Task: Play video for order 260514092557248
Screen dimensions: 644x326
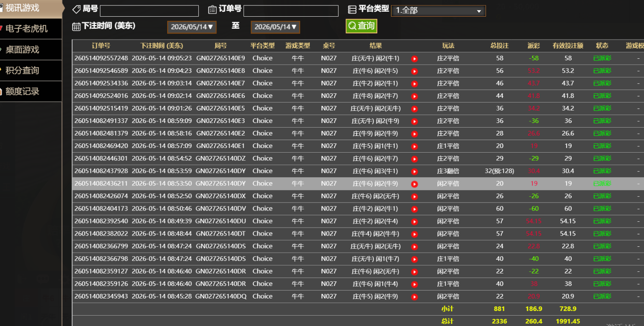Action: coord(414,59)
